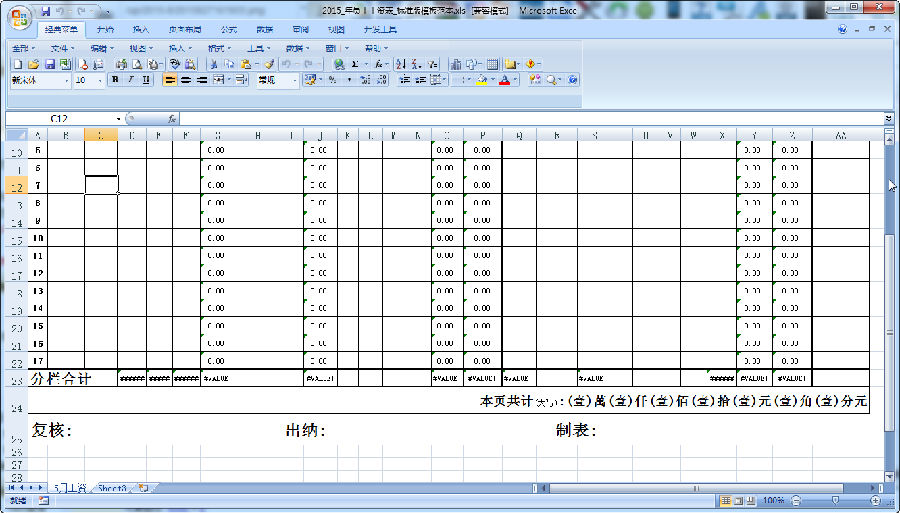
Task: Click the 100% zoom level
Action: [774, 501]
